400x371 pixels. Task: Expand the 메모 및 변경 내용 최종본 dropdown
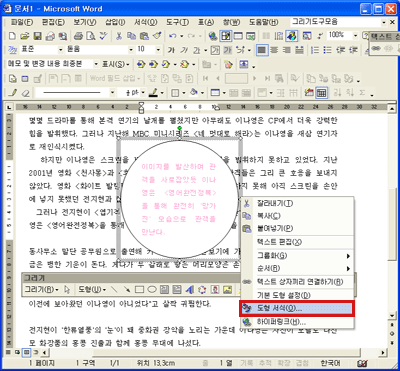pos(96,64)
